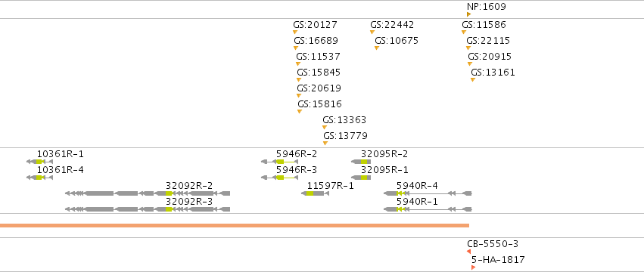Click the 32092R-3 transcript glyph
644x272 pixels.
pyautogui.click(x=148, y=209)
